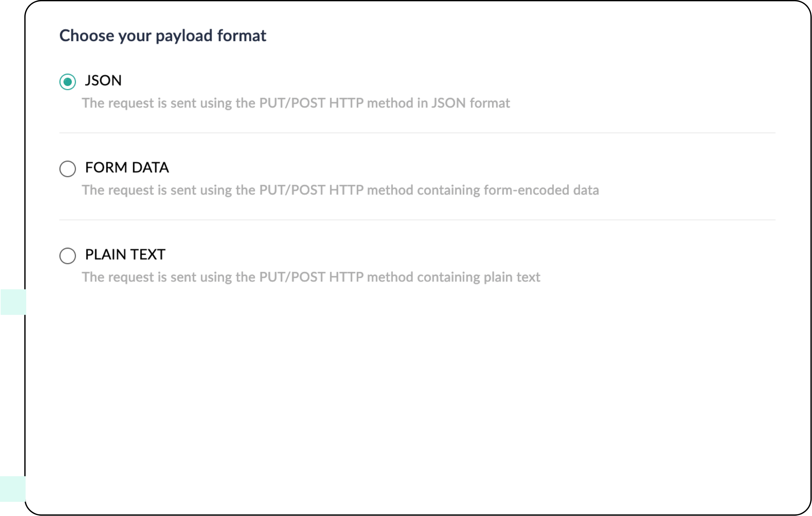812x516 pixels.
Task: Click the divider line below FORM DATA option
Action: pos(417,220)
